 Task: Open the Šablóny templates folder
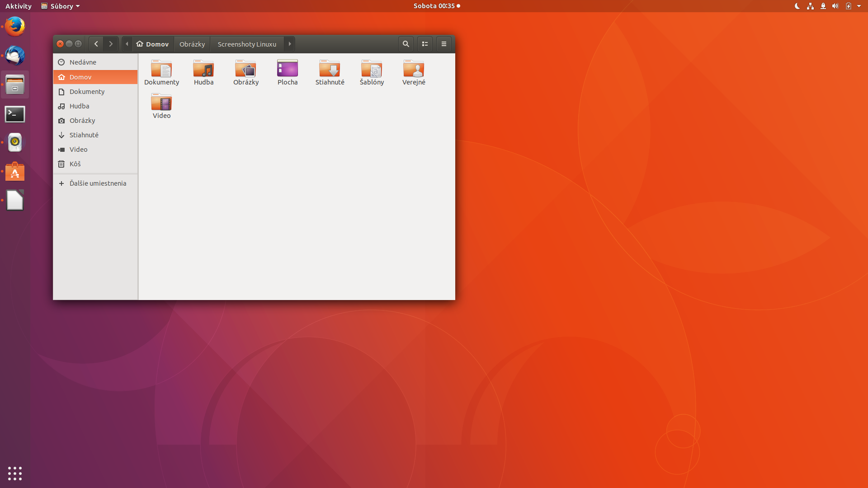point(372,69)
